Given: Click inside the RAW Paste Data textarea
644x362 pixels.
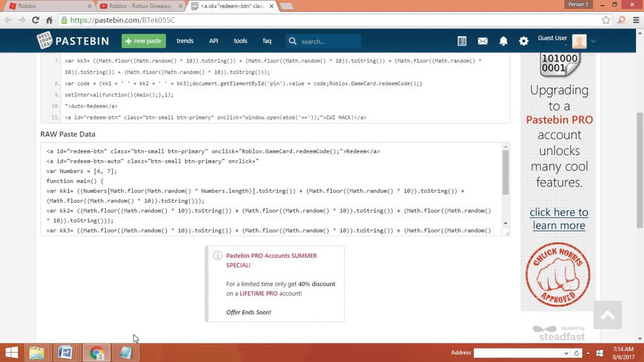Looking at the screenshot, I should [271, 190].
